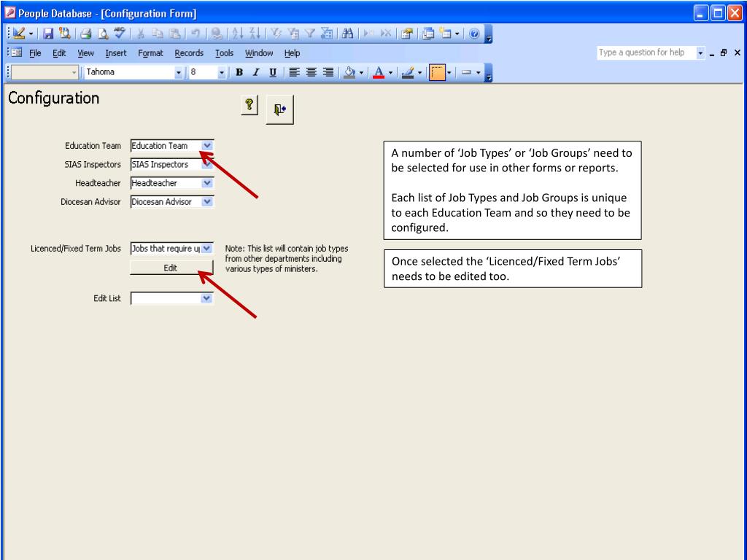Image resolution: width=747 pixels, height=560 pixels.
Task: Set Align Left formatting
Action: click(x=295, y=72)
